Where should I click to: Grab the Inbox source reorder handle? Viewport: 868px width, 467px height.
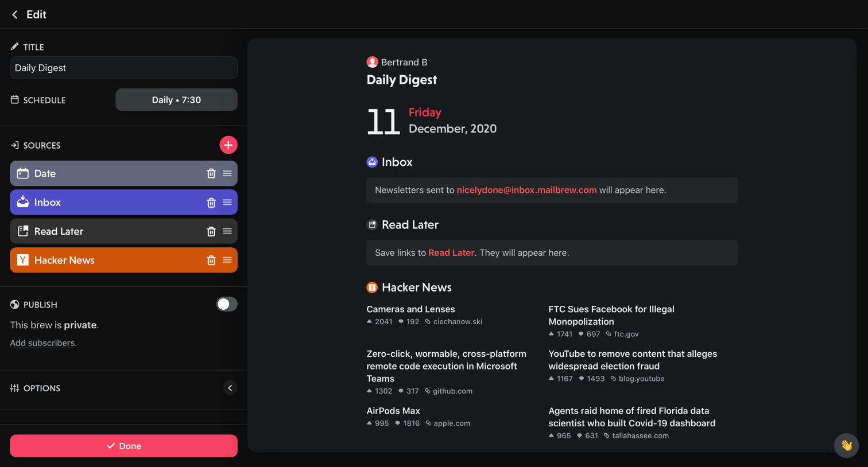(x=227, y=203)
